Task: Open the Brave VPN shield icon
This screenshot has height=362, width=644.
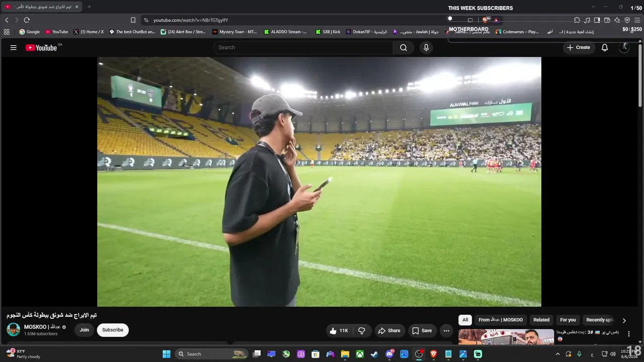Action: point(627,20)
